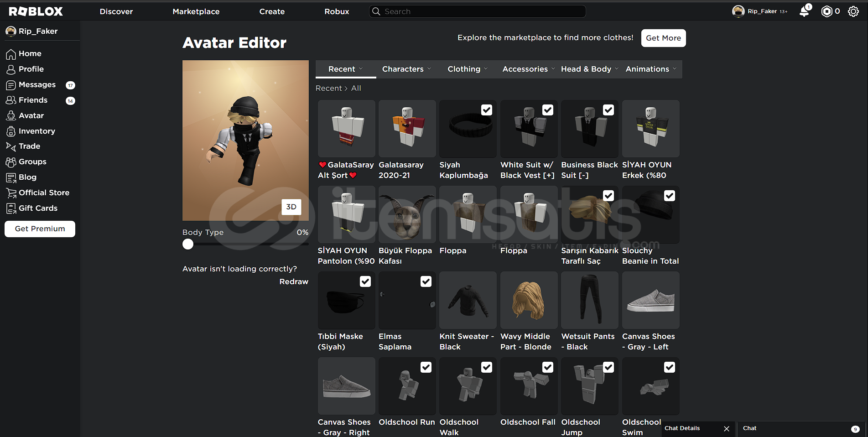Open the Discover menu
The height and width of the screenshot is (437, 868).
pyautogui.click(x=116, y=11)
